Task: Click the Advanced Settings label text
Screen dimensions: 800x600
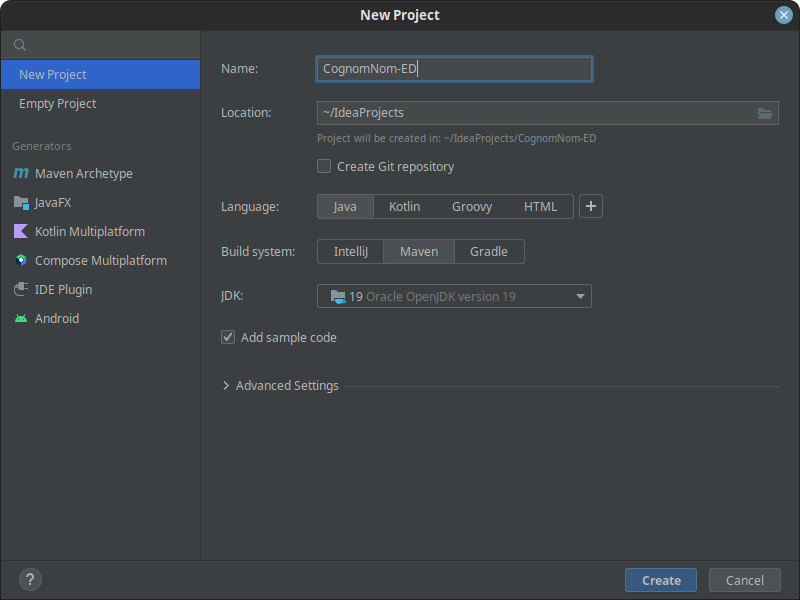Action: point(287,386)
